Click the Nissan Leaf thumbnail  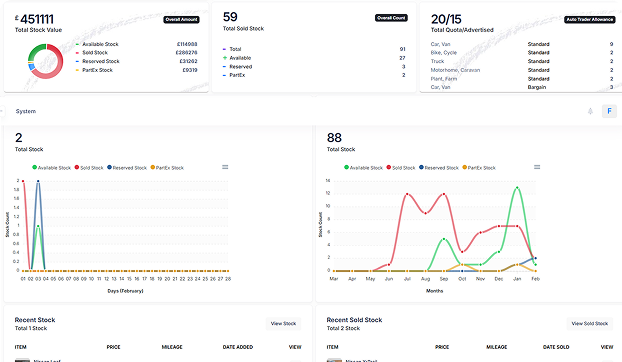pos(22,360)
